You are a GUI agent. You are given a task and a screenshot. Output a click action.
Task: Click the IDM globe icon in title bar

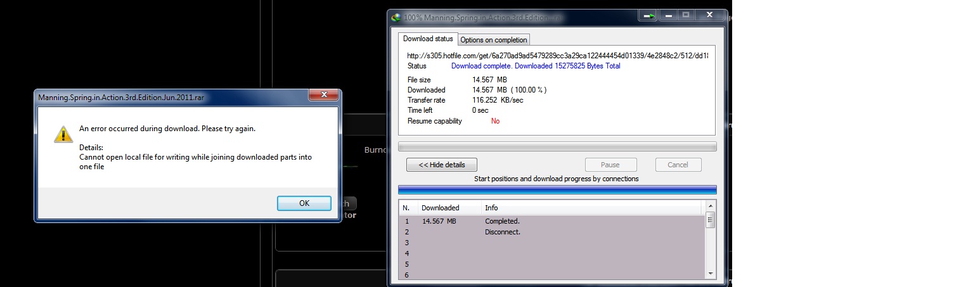[x=396, y=18]
